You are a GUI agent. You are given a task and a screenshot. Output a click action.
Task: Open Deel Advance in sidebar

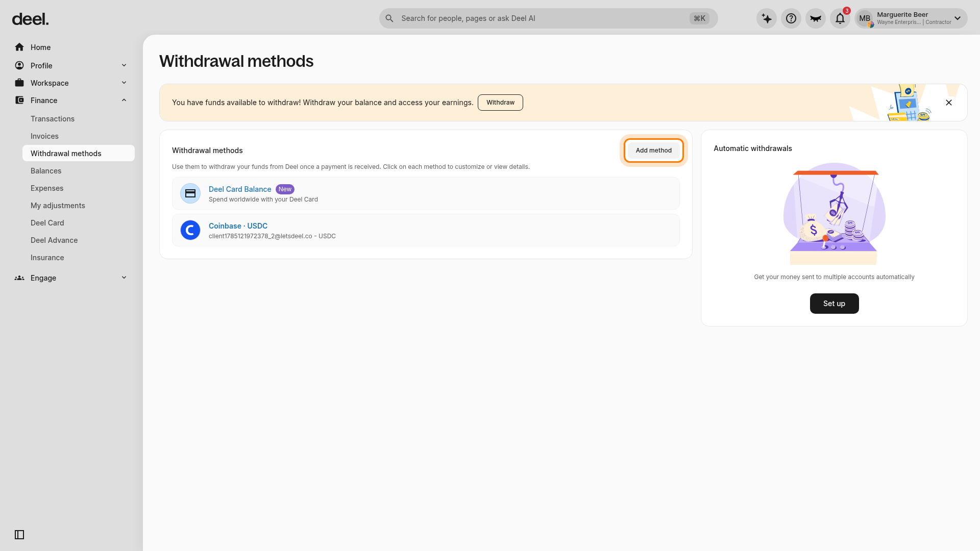pyautogui.click(x=54, y=240)
